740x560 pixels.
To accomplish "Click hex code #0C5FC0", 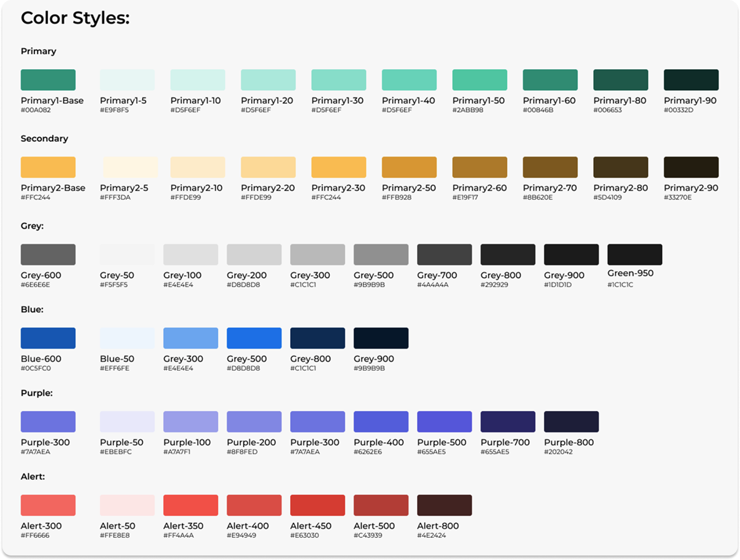I will pos(36,368).
